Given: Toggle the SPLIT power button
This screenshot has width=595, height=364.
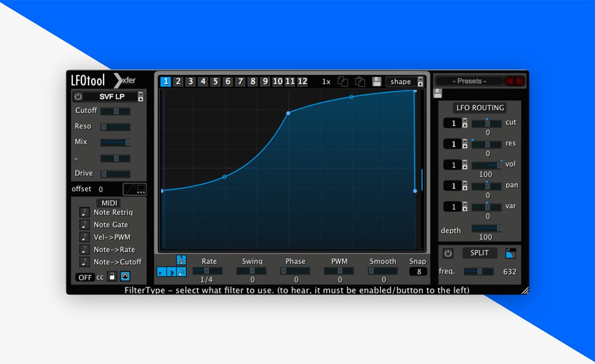Looking at the screenshot, I should pyautogui.click(x=448, y=253).
